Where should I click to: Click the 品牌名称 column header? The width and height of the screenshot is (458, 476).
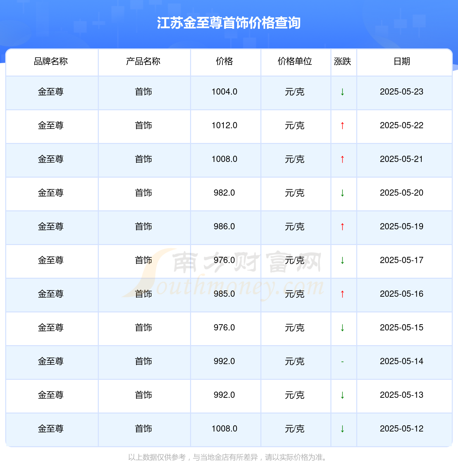tap(51, 61)
